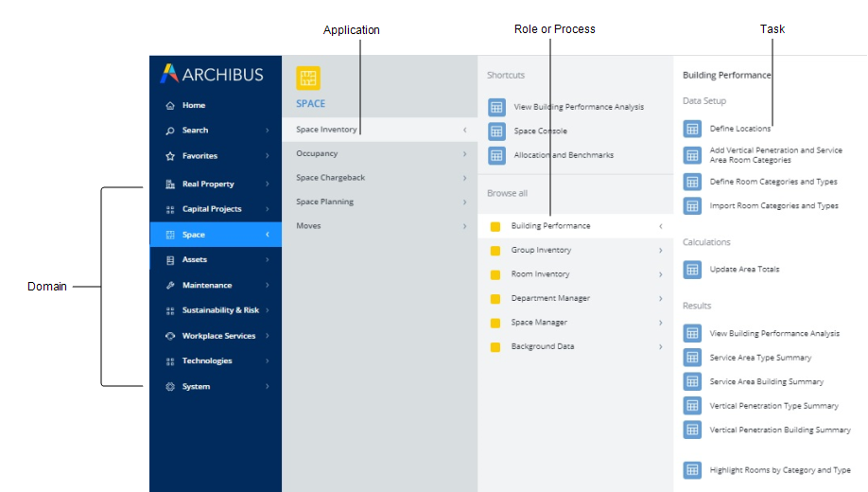Expand the Occupancy application chevron
This screenshot has width=868, height=492.
(464, 153)
